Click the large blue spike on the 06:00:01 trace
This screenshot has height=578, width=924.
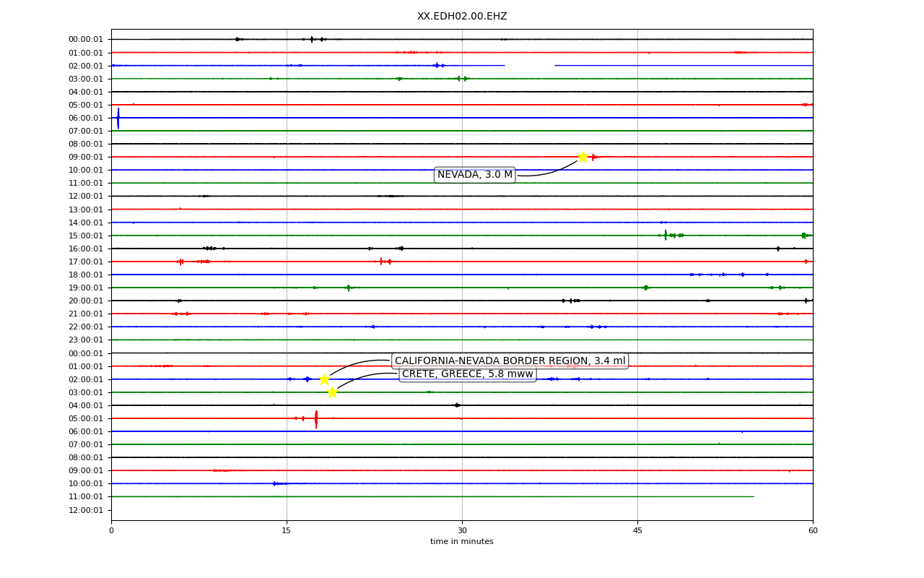coord(118,118)
